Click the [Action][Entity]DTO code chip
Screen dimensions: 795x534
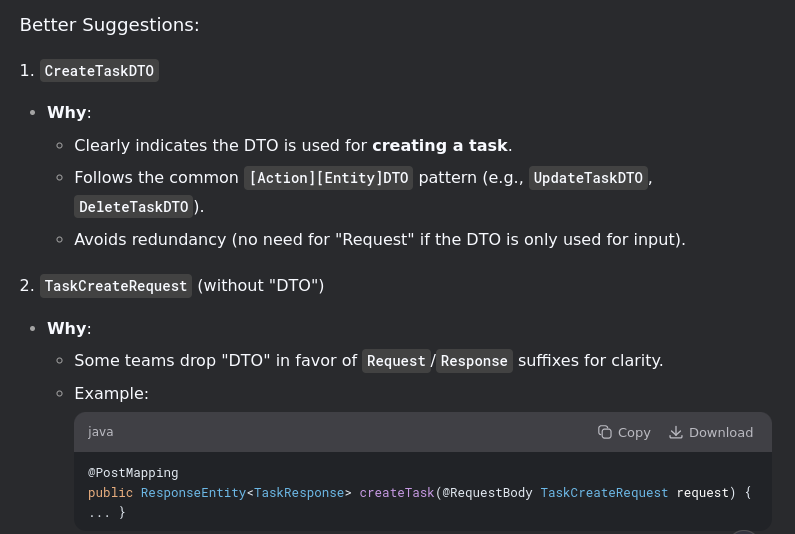329,178
